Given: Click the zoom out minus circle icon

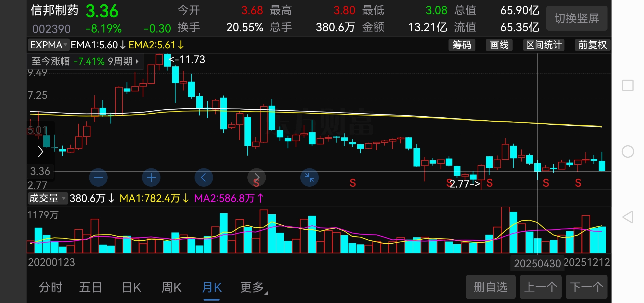Looking at the screenshot, I should tap(98, 178).
